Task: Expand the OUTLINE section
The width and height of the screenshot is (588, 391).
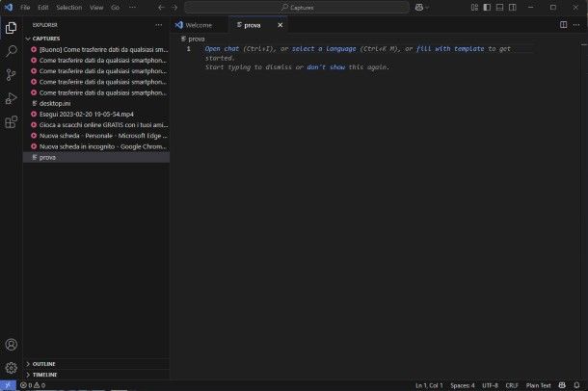Action: click(43, 363)
